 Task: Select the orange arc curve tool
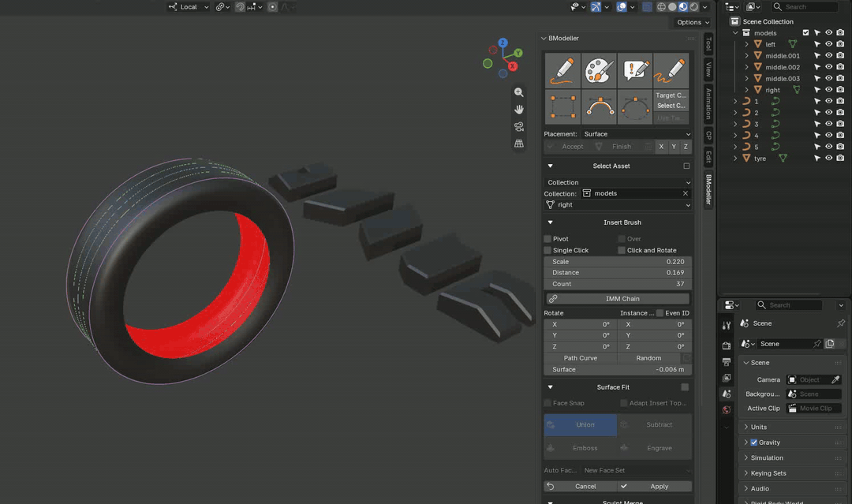click(599, 107)
